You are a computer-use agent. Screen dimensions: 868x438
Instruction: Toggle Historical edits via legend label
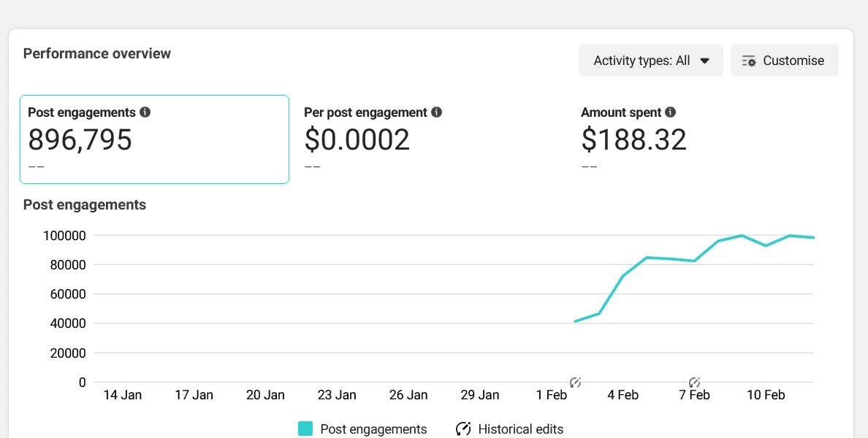click(x=520, y=429)
